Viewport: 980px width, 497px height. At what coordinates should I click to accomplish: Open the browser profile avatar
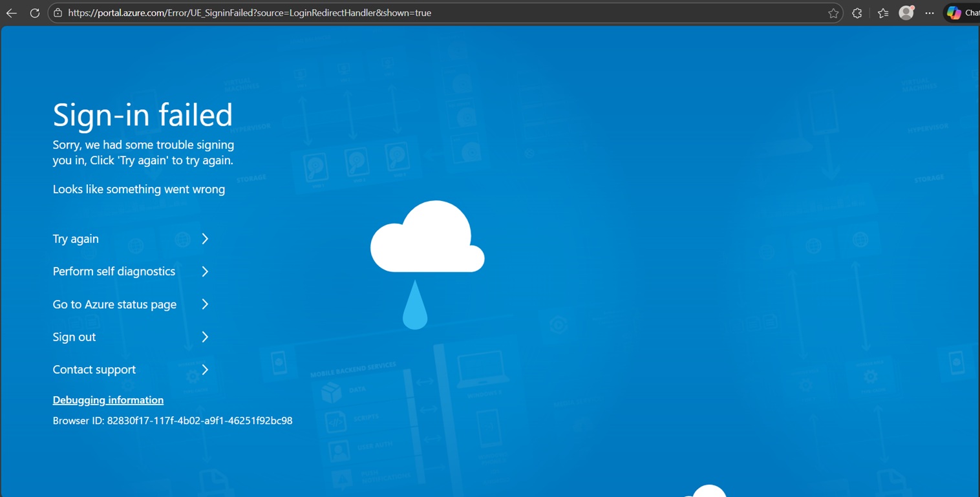tap(906, 12)
